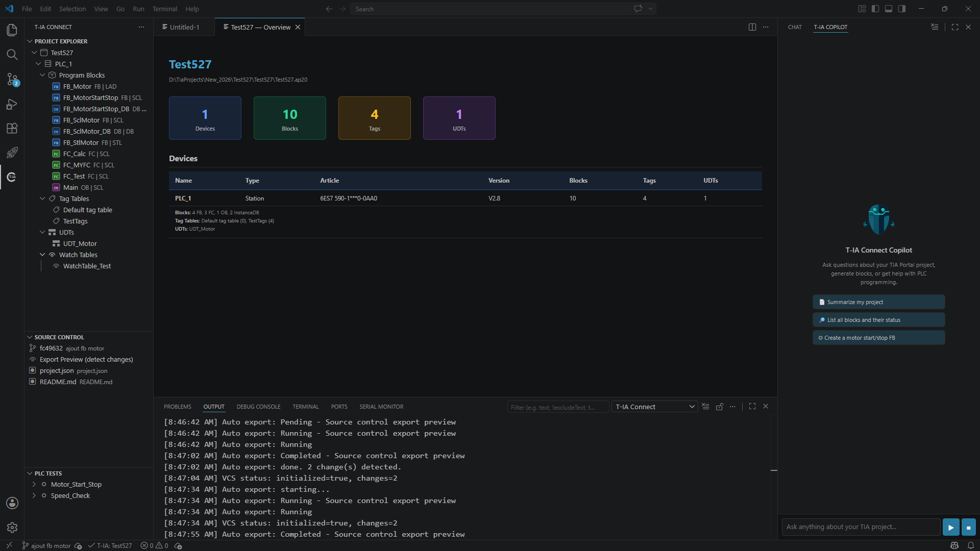Open the Explorer view in activity bar
The height and width of the screenshot is (551, 980).
click(x=12, y=30)
